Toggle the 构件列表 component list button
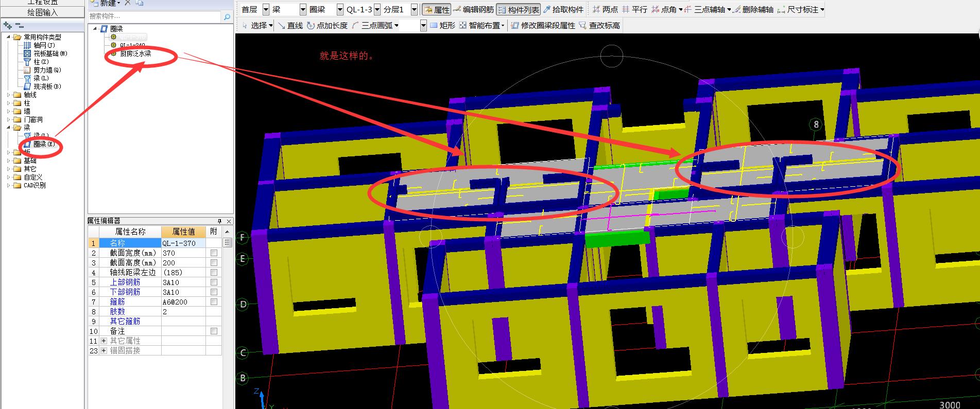This screenshot has height=409, width=980. [518, 10]
